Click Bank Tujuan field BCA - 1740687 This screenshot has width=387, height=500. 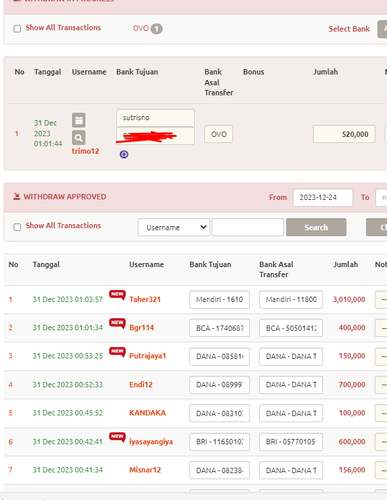(x=219, y=328)
